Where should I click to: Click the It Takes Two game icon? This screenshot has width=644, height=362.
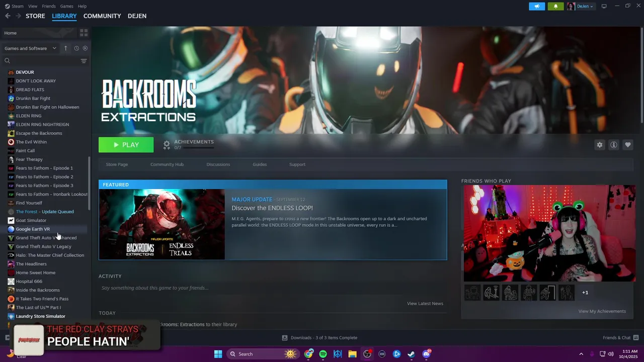coord(11,299)
